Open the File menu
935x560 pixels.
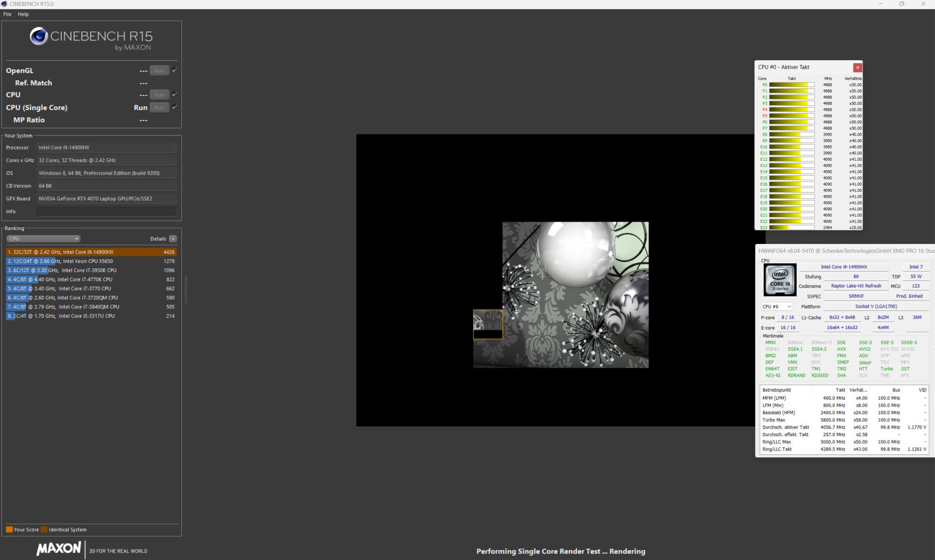click(x=7, y=14)
